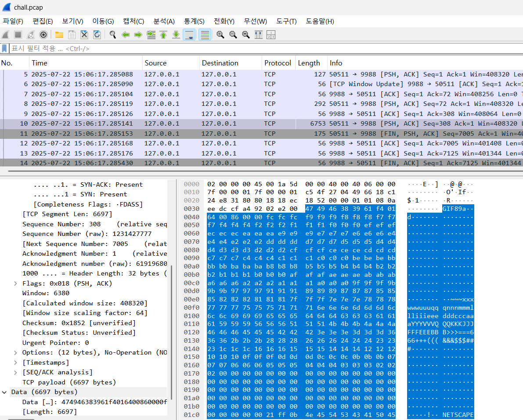Select packet 8 with length 292
Screen dimensions: 523x420
[262, 104]
